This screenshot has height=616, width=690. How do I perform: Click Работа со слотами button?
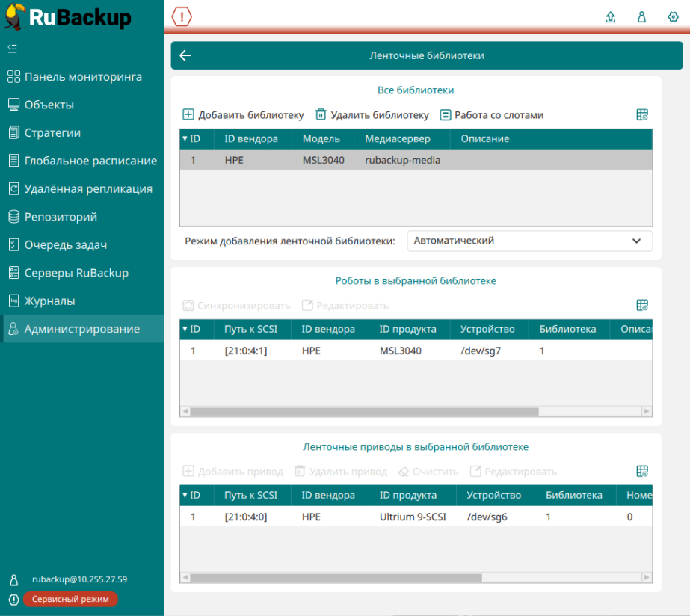[491, 115]
